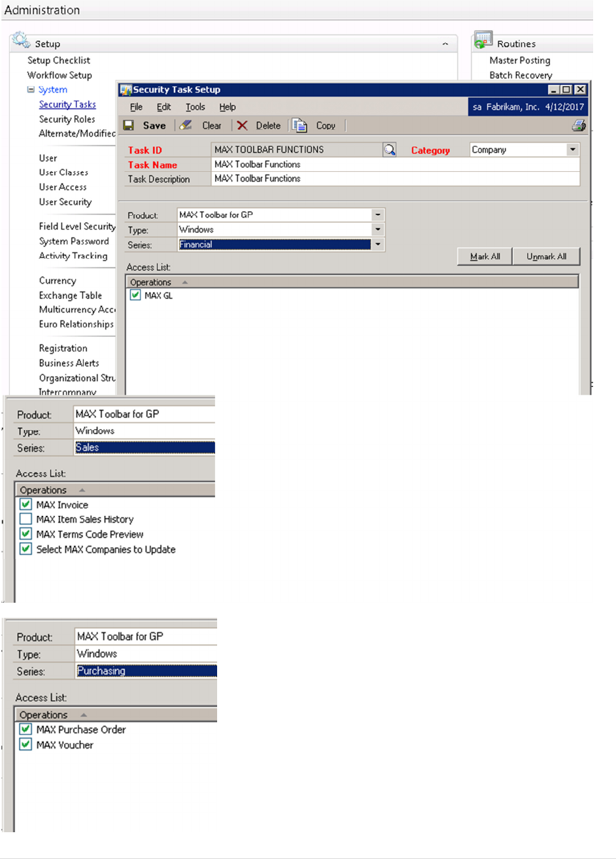Click the Routines panel icon
616x859 pixels.
(x=483, y=41)
